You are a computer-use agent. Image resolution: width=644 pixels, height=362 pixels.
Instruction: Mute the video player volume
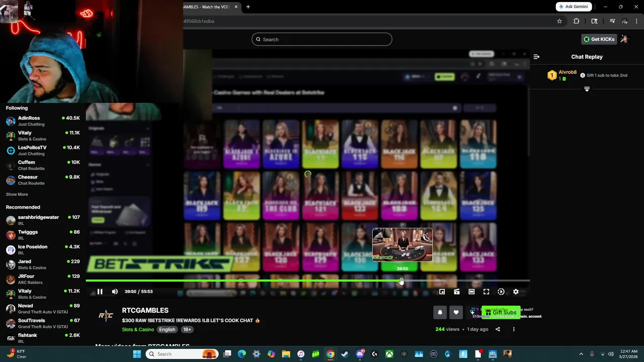115,292
